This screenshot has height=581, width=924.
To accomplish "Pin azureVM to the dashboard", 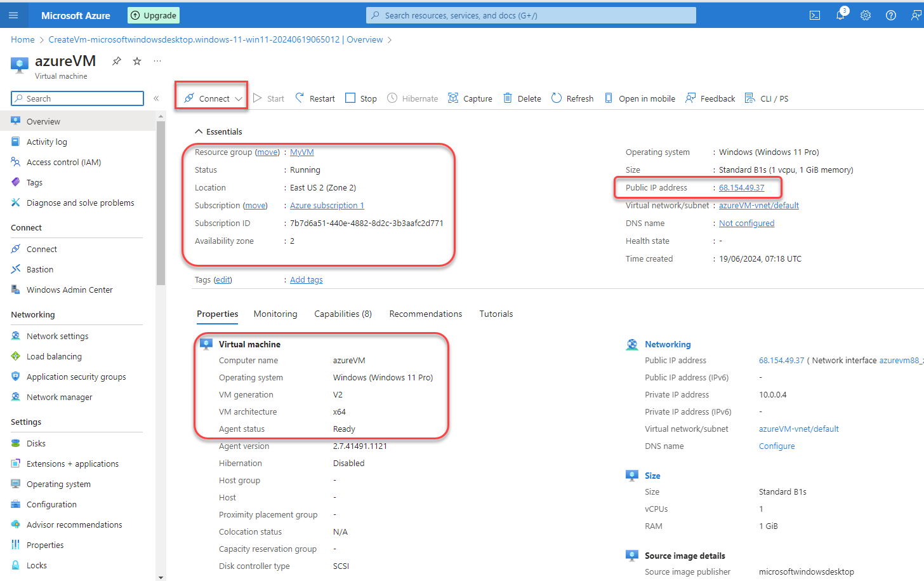I will click(x=116, y=61).
